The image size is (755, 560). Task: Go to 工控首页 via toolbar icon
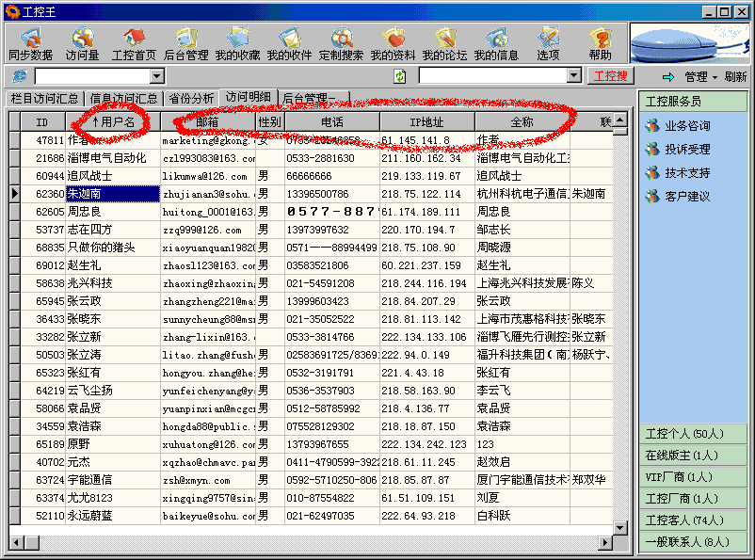click(134, 43)
